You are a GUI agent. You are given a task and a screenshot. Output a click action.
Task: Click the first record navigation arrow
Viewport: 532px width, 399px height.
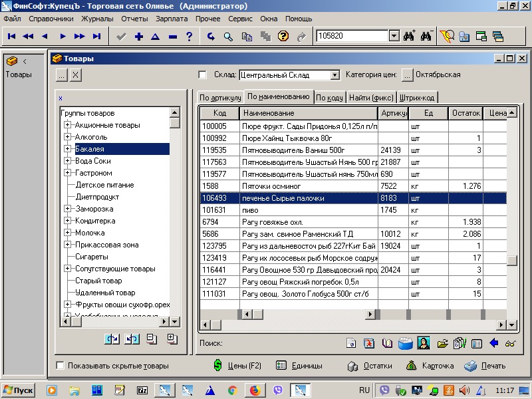11,37
